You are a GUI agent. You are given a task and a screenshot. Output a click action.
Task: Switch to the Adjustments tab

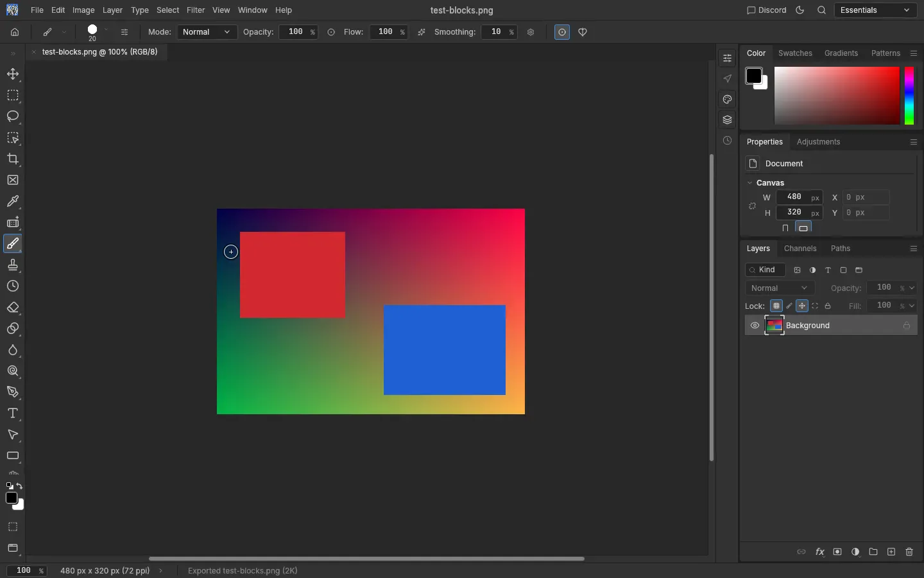[x=818, y=142]
